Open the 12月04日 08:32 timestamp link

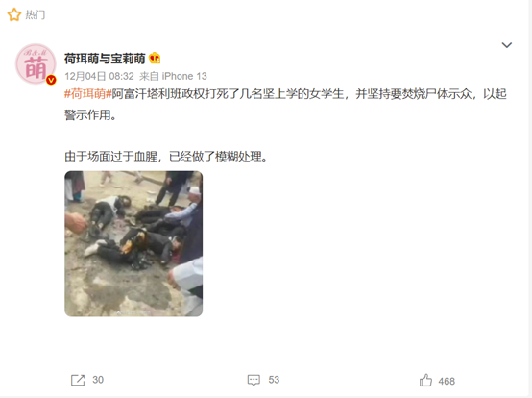99,76
